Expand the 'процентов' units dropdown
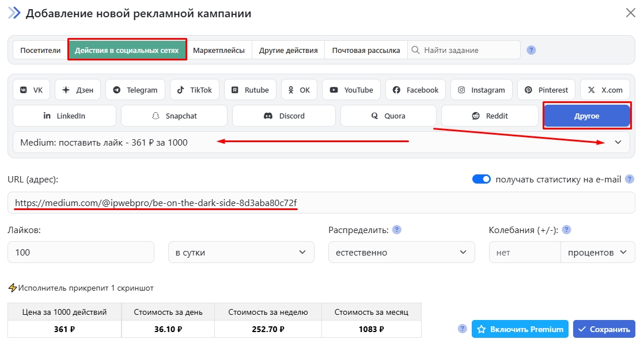 coord(597,252)
